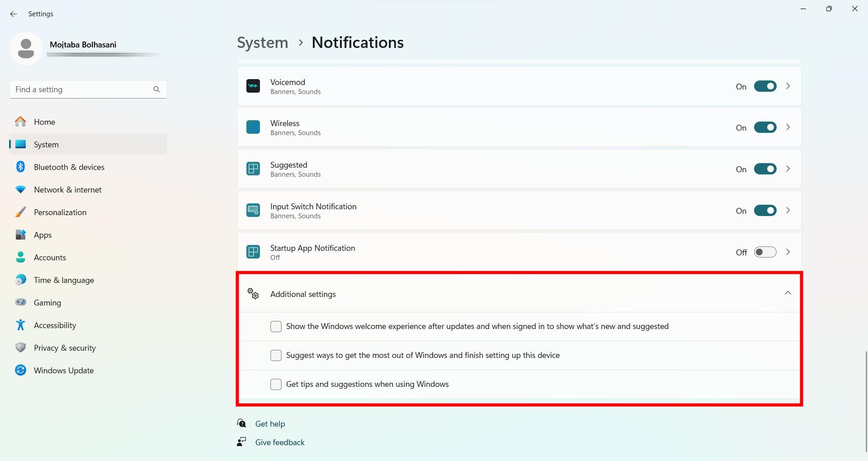The height and width of the screenshot is (461, 868).
Task: Open the Get help link
Action: point(270,424)
